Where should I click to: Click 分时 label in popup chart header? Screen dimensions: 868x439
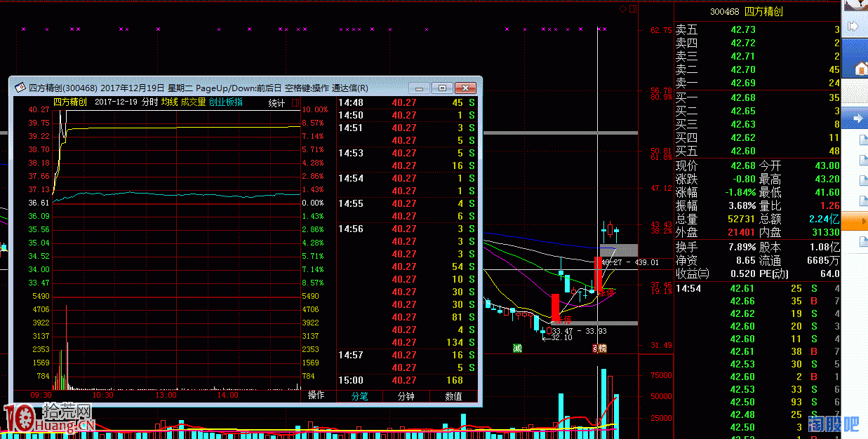point(149,102)
